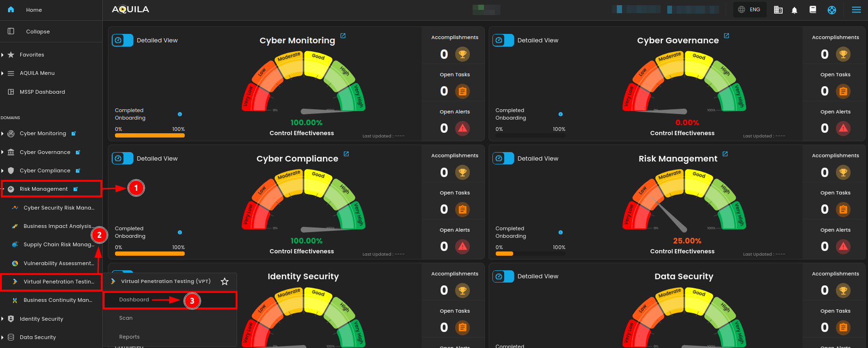Viewport: 868px width, 348px height.
Task: Open the ENG language selector
Action: coord(749,10)
